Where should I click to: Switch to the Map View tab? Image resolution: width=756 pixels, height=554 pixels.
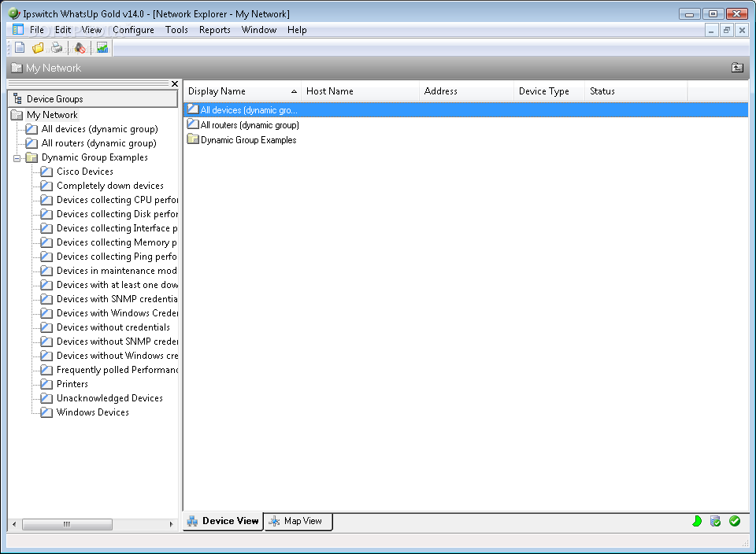[298, 521]
